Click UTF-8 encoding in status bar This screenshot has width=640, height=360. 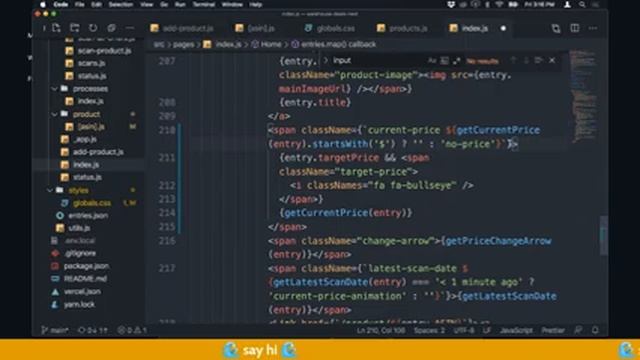[464, 330]
